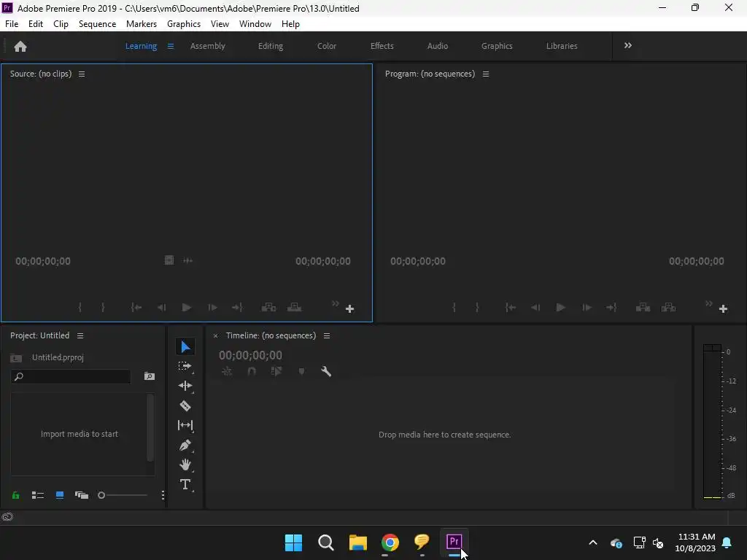
Task: Open Program monitor Button Editor plus
Action: pos(723,309)
